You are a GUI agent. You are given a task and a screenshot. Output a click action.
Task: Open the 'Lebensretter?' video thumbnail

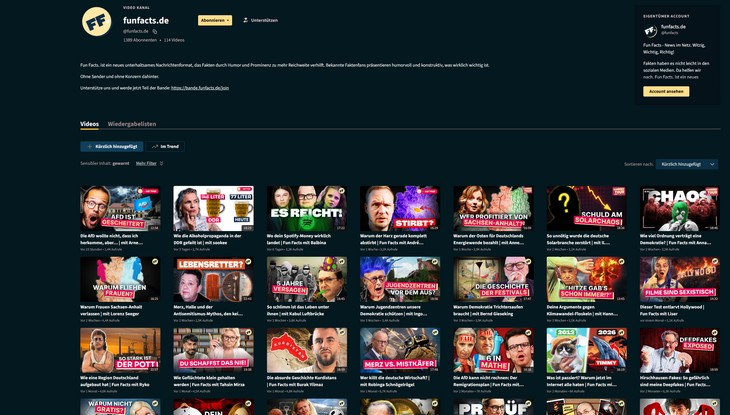tap(213, 279)
